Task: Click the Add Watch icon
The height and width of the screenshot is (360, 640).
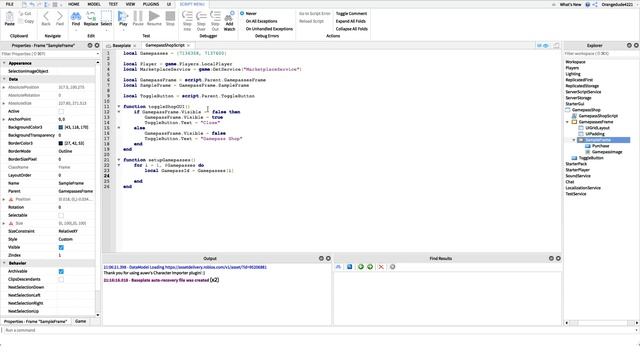Action: click(x=229, y=20)
